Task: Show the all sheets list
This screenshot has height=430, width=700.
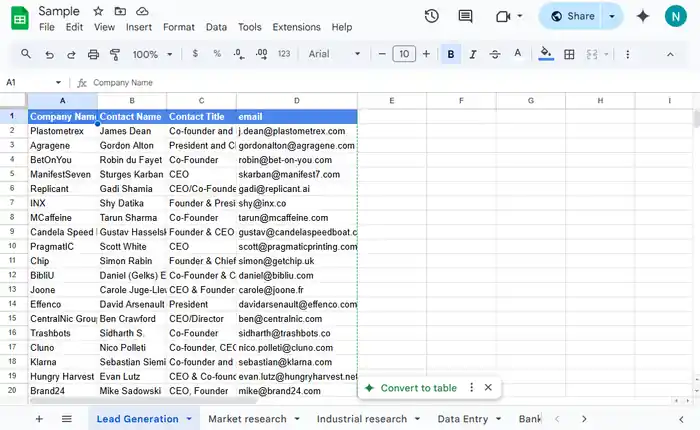Action: click(x=67, y=419)
